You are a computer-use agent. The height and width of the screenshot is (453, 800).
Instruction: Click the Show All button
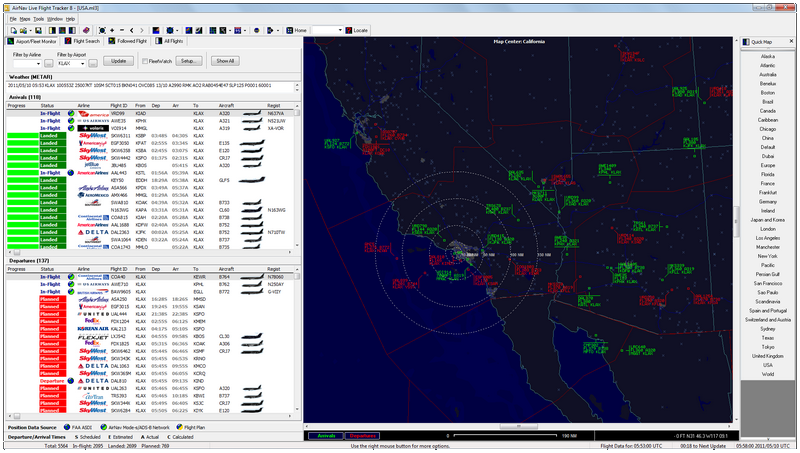(226, 62)
